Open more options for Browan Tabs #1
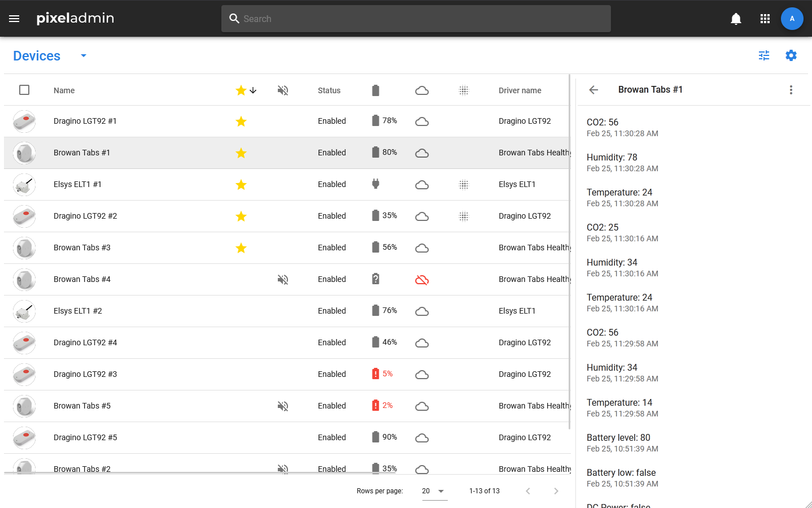 791,90
